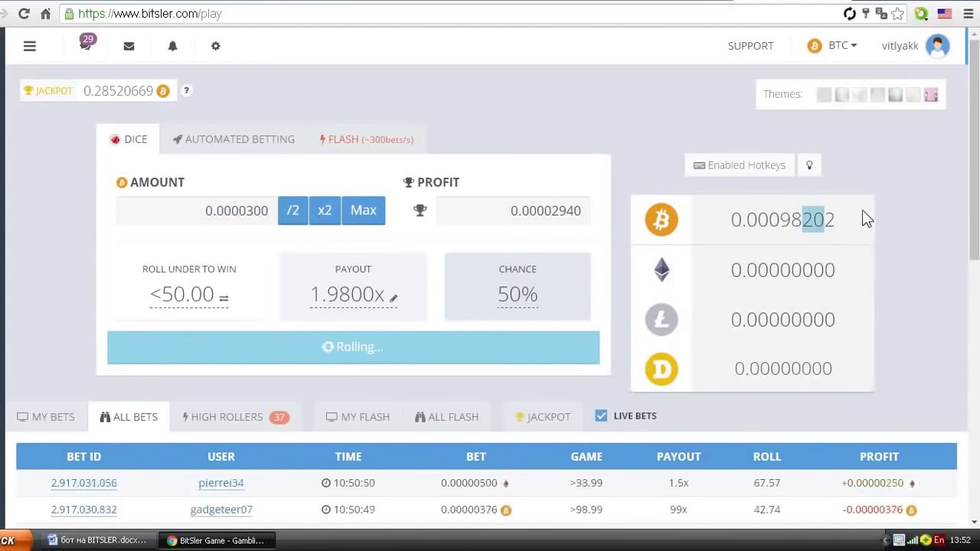Open the vitlyakk username link
Image resolution: width=980 pixels, height=551 pixels.
pyautogui.click(x=900, y=46)
